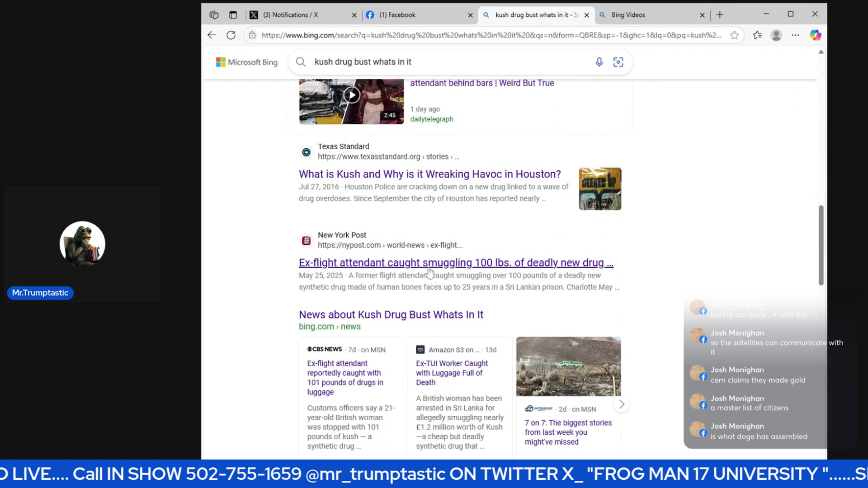Click the browser address bar URL

[491, 35]
